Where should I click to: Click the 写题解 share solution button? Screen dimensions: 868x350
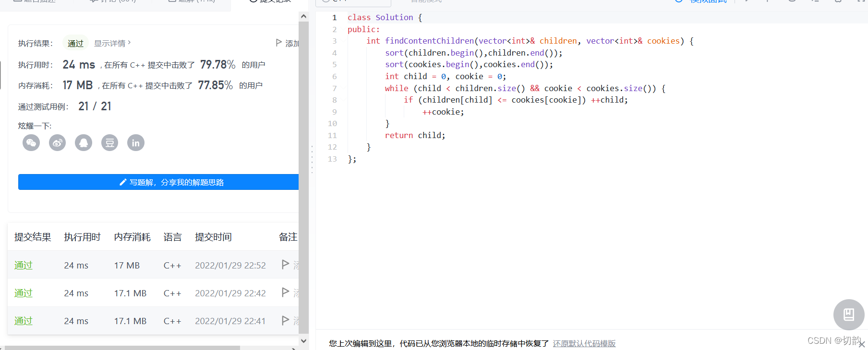tap(158, 182)
